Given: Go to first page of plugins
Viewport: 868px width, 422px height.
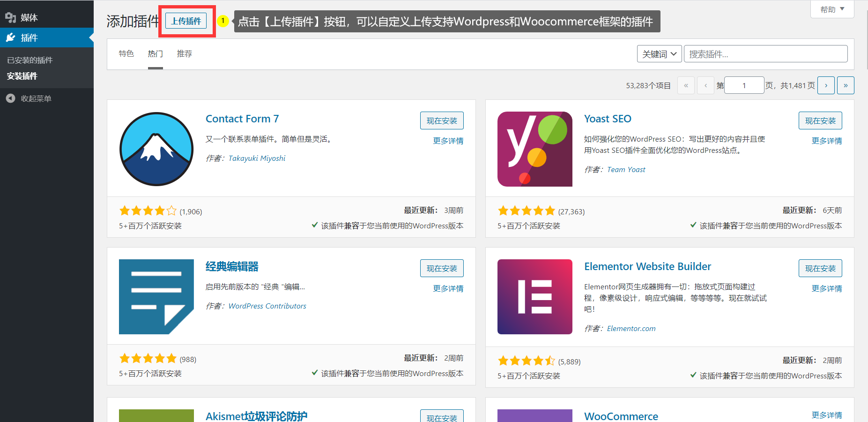Looking at the screenshot, I should point(686,85).
